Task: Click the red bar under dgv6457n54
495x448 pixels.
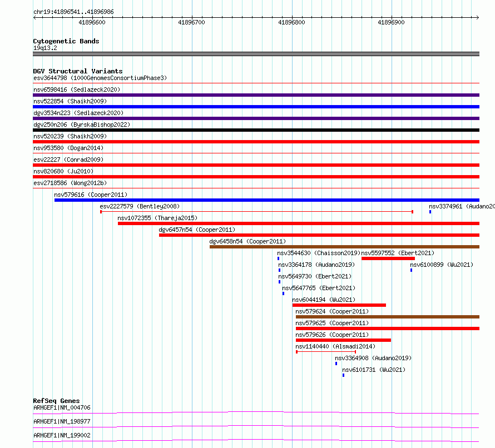Action: pos(319,235)
